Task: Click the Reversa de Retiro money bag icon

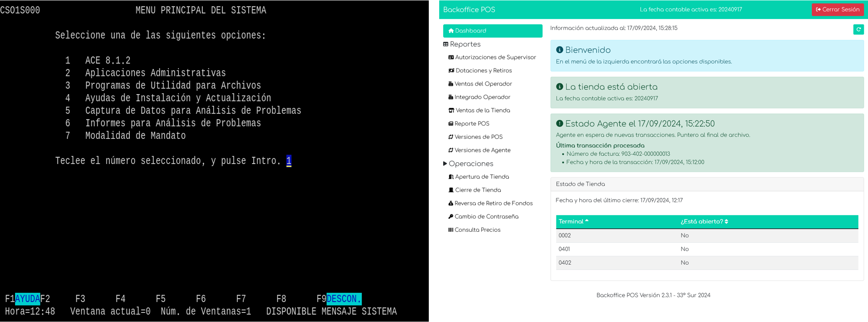Action: [450, 203]
